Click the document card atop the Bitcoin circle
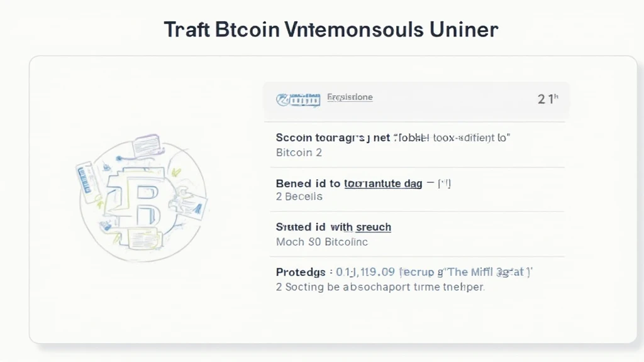Image resolution: width=644 pixels, height=362 pixels. point(146,145)
